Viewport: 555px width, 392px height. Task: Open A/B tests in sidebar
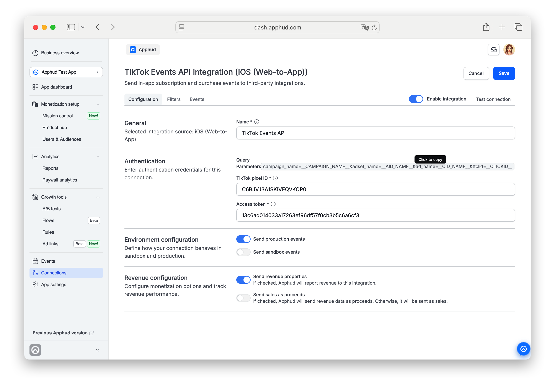pyautogui.click(x=51, y=209)
